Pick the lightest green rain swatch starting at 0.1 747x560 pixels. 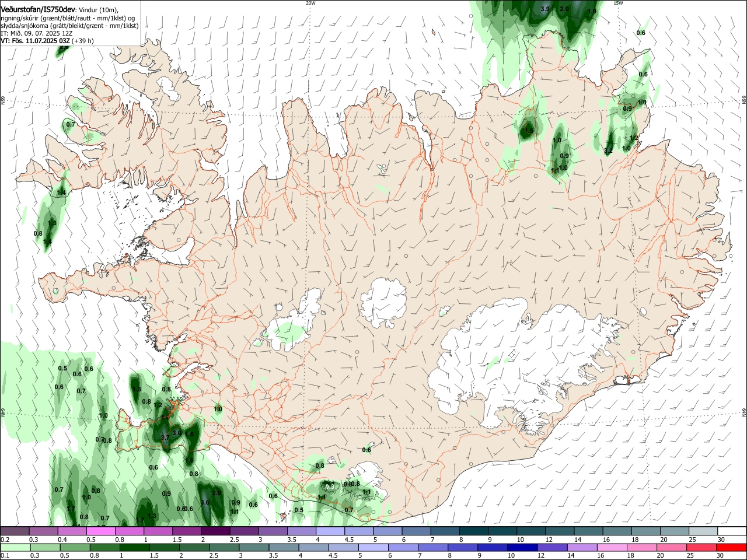[15, 547]
